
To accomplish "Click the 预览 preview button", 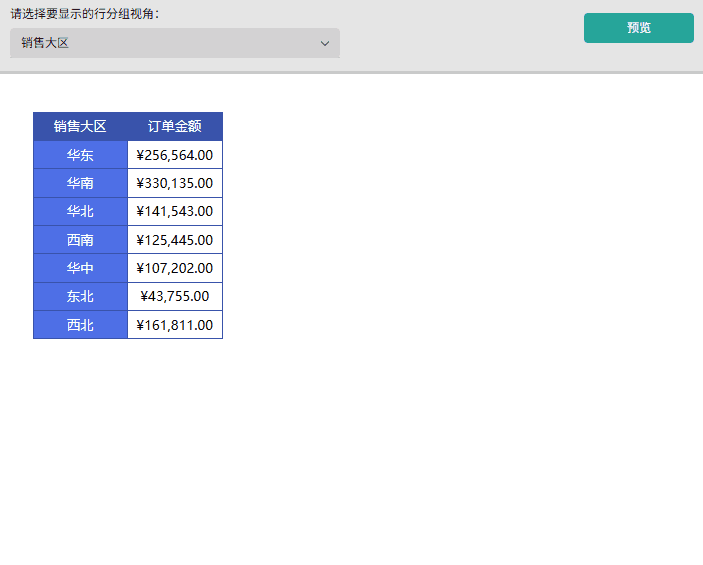I will tap(639, 28).
